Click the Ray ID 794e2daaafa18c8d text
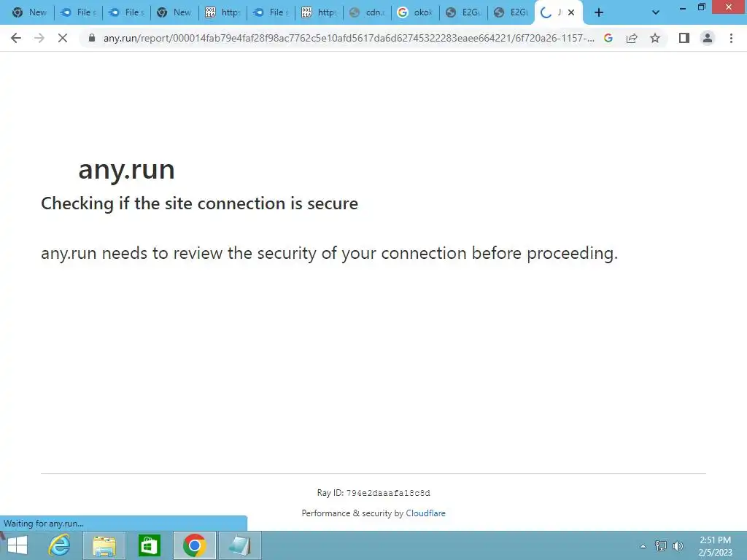Viewport: 747px width, 560px height. (x=373, y=493)
